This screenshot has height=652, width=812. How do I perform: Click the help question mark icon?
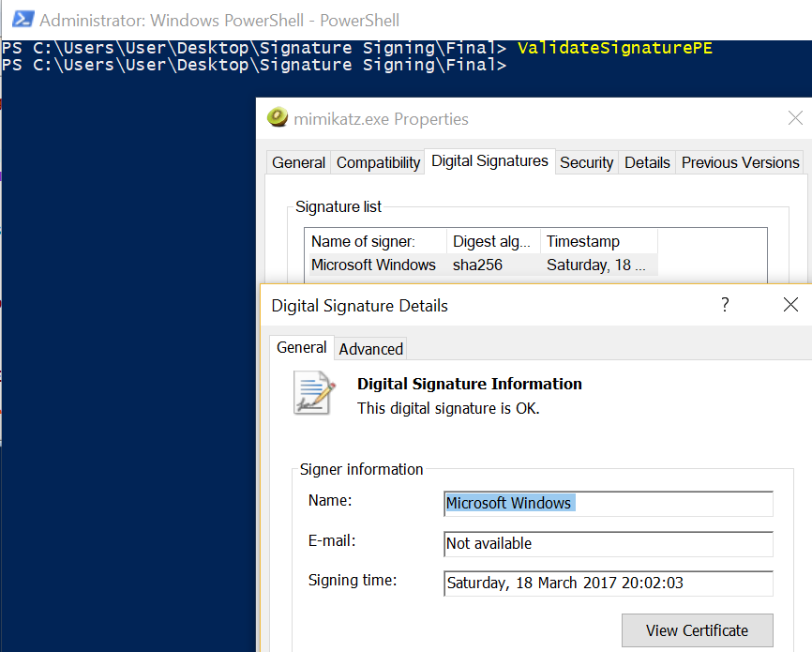[725, 304]
